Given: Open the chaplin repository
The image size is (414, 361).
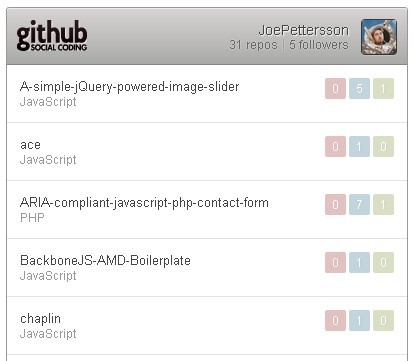Looking at the screenshot, I should coord(40,319).
